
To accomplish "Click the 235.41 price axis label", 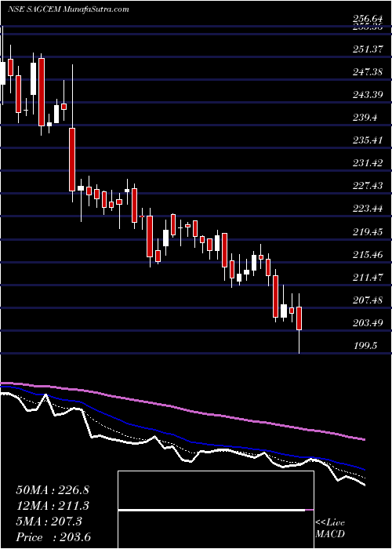I will [x=368, y=140].
